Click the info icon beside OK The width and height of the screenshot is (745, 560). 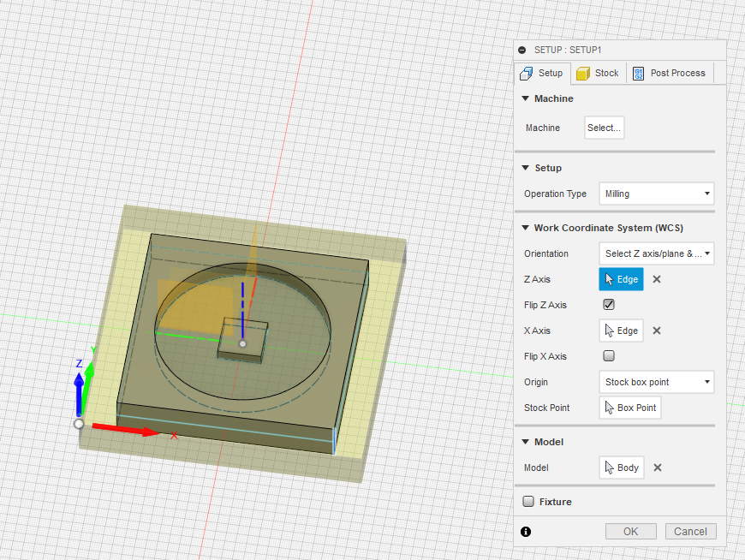[526, 532]
